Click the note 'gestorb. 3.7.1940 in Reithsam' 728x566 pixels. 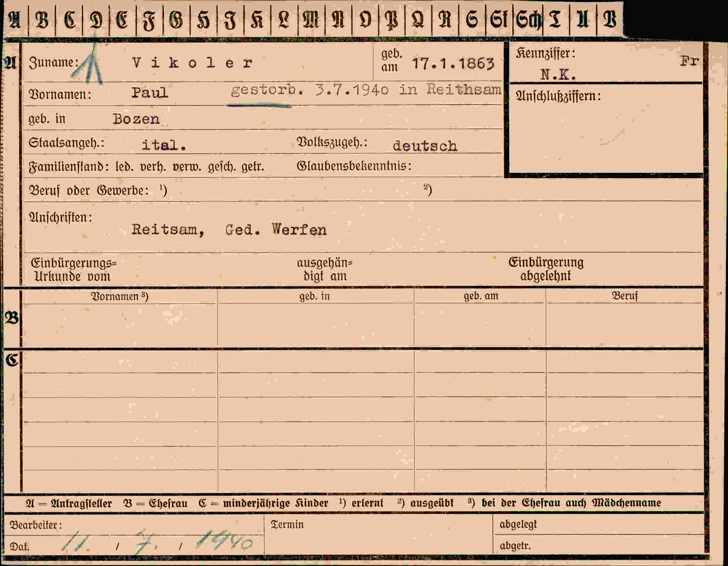coord(366,90)
